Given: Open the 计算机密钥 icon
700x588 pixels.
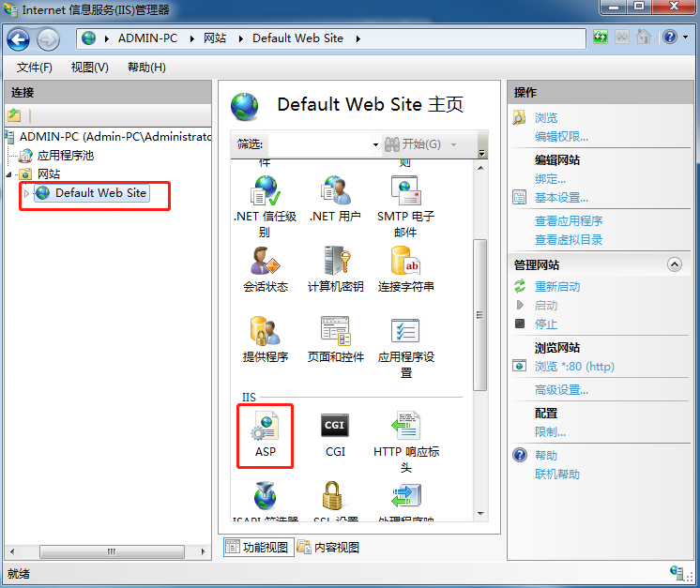Looking at the screenshot, I should pyautogui.click(x=335, y=269).
